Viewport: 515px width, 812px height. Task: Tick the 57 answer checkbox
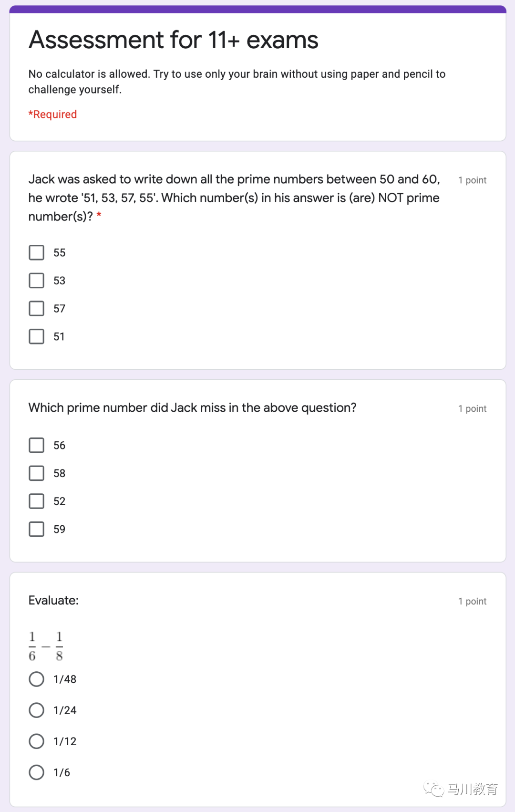click(37, 309)
